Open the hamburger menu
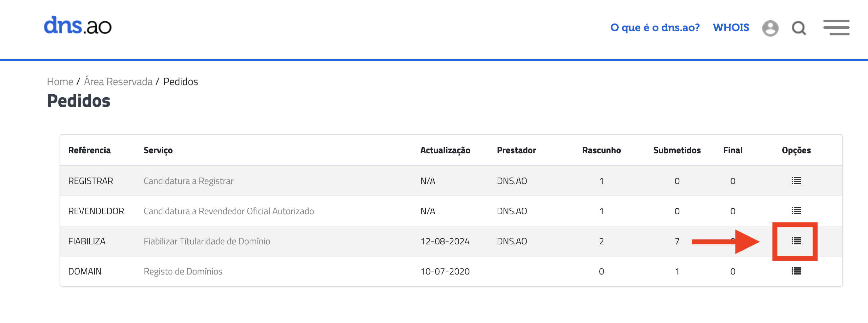 tap(836, 28)
